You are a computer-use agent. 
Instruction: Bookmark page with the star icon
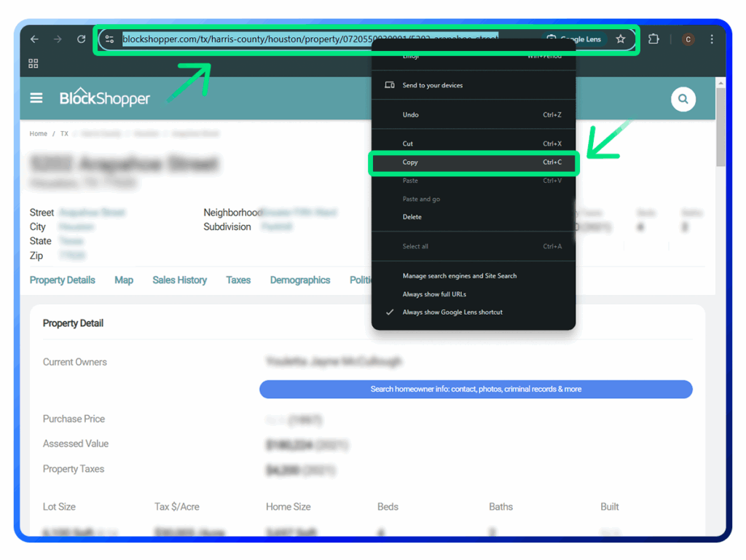[x=620, y=39]
